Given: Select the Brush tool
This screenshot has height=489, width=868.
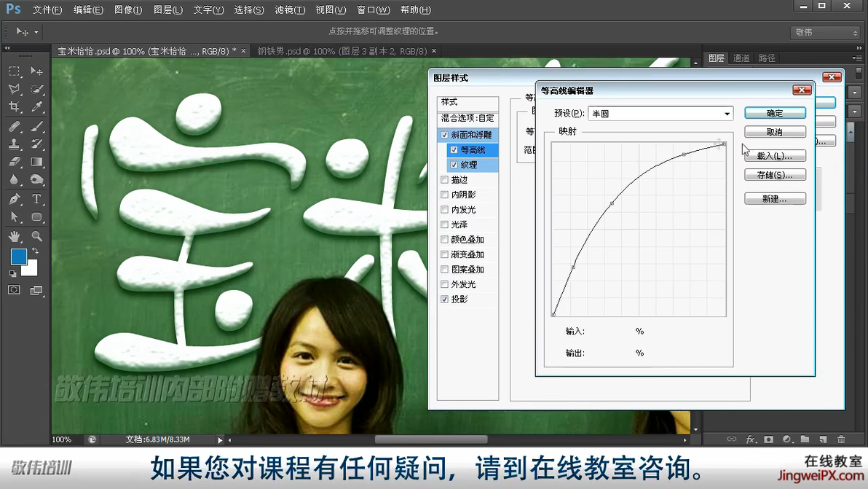Looking at the screenshot, I should pyautogui.click(x=36, y=126).
